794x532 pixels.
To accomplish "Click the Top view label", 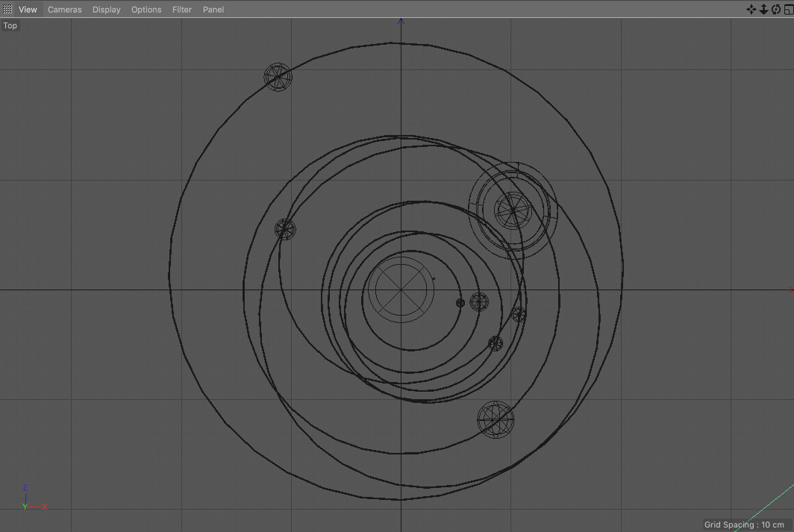I will [x=10, y=26].
